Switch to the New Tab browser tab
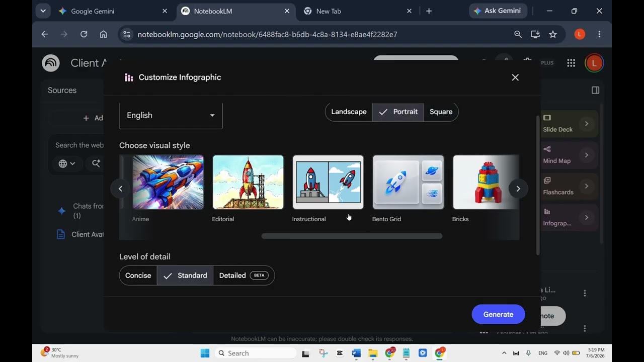 [x=357, y=11]
